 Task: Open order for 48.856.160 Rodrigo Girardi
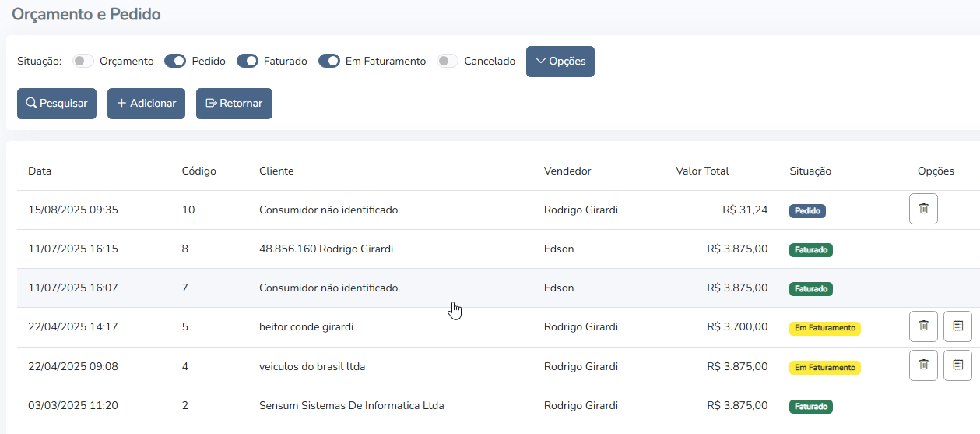tap(325, 249)
